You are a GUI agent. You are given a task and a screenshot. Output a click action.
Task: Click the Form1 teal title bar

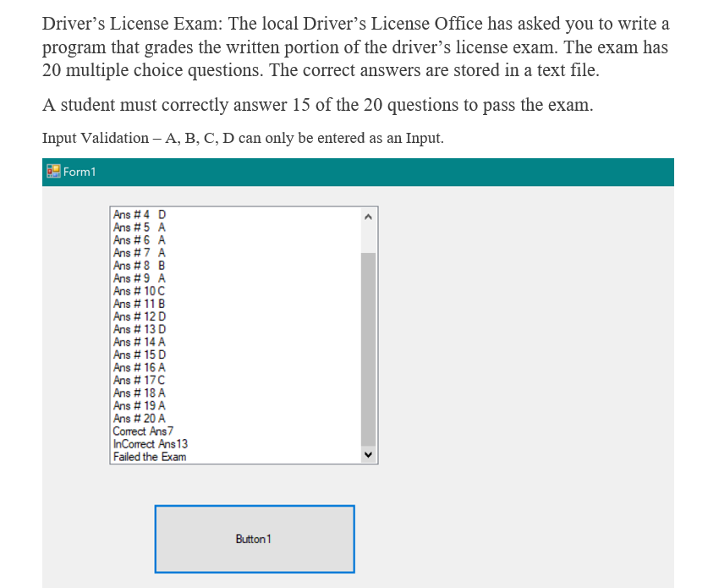pyautogui.click(x=338, y=172)
